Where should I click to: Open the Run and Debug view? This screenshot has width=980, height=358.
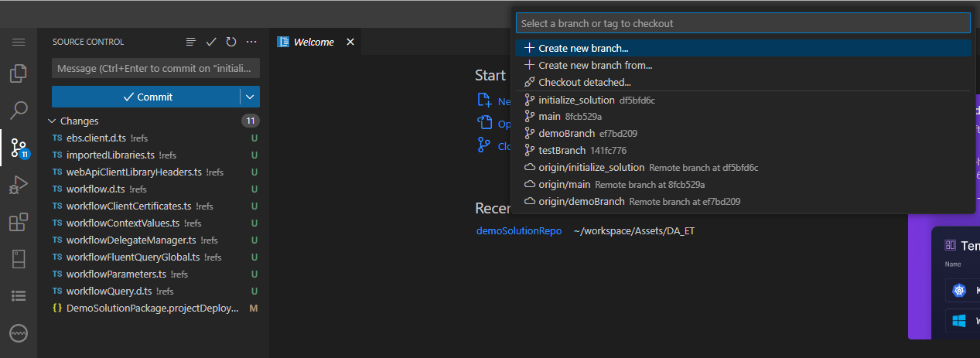tap(19, 186)
